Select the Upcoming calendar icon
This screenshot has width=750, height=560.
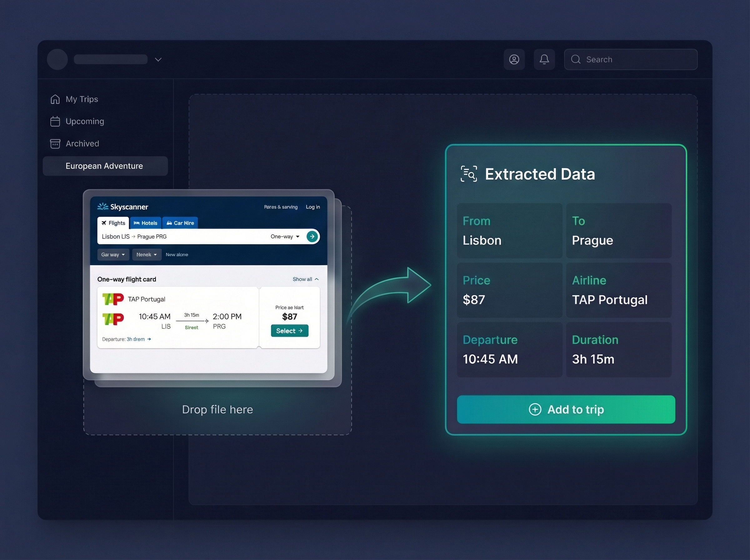coord(55,121)
